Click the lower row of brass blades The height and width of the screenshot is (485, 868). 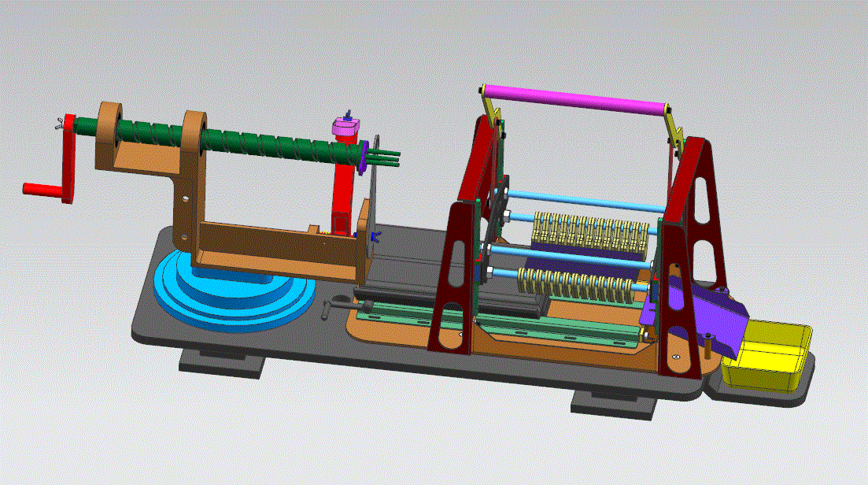click(576, 285)
